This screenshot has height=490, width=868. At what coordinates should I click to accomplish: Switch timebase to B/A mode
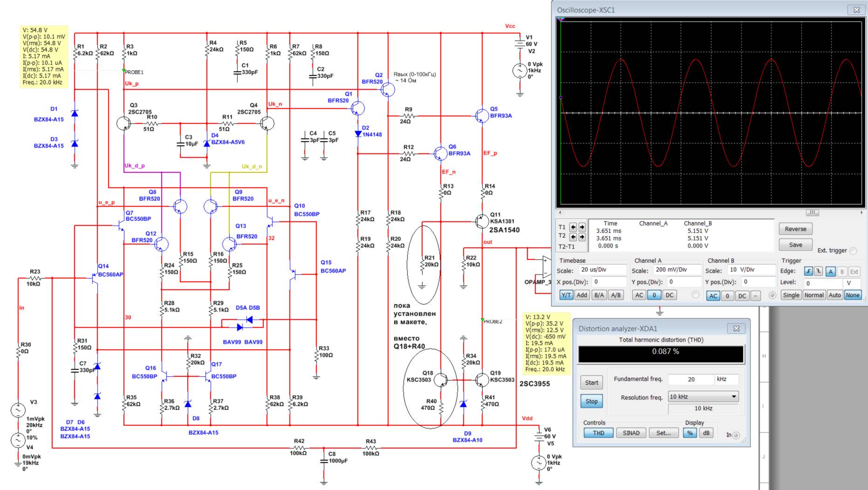(x=599, y=295)
